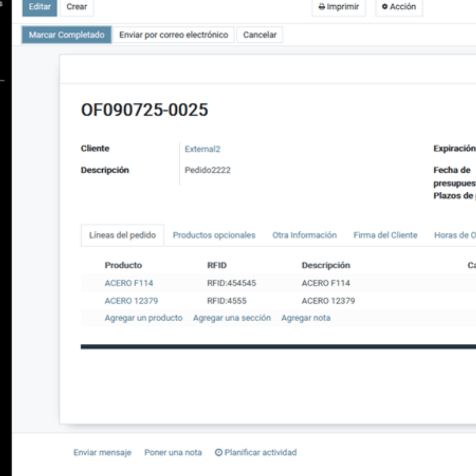
Task: Switch to Productos opcionales tab
Action: pyautogui.click(x=214, y=235)
